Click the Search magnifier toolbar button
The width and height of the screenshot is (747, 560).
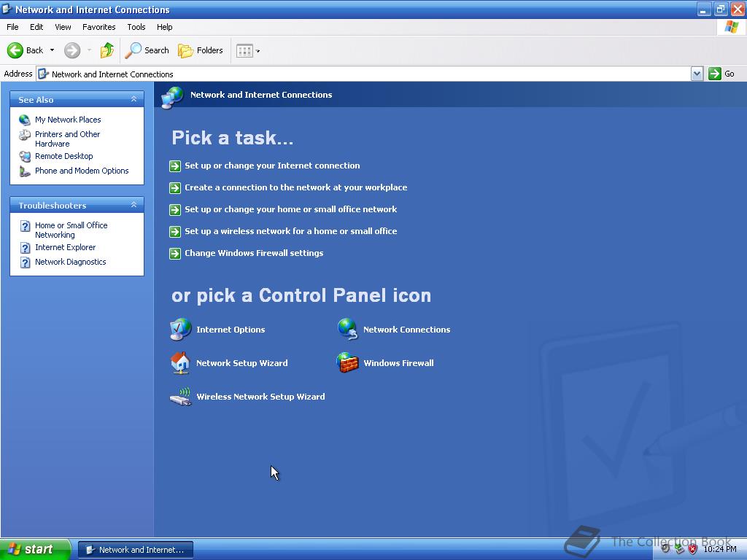pos(147,50)
